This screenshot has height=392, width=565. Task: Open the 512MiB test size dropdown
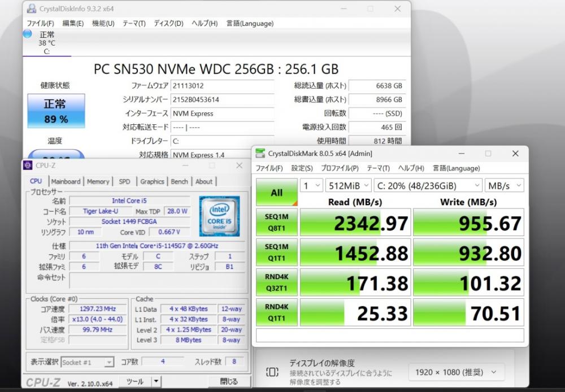[348, 186]
